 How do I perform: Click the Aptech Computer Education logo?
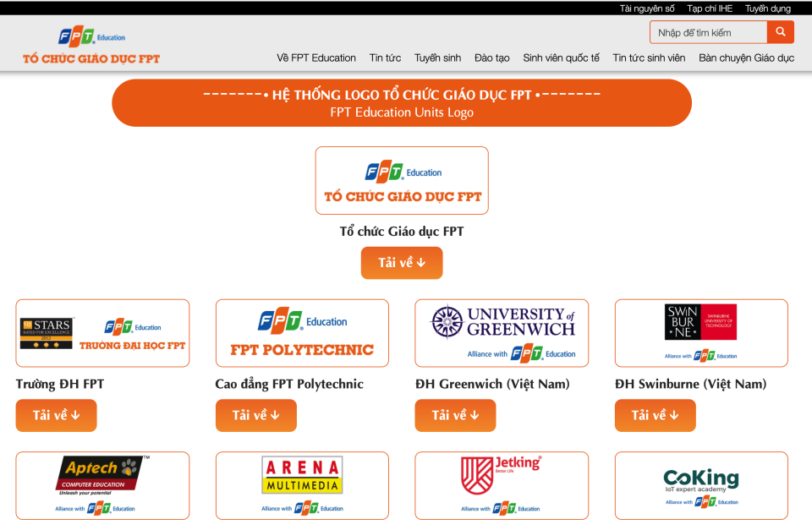tap(102, 485)
